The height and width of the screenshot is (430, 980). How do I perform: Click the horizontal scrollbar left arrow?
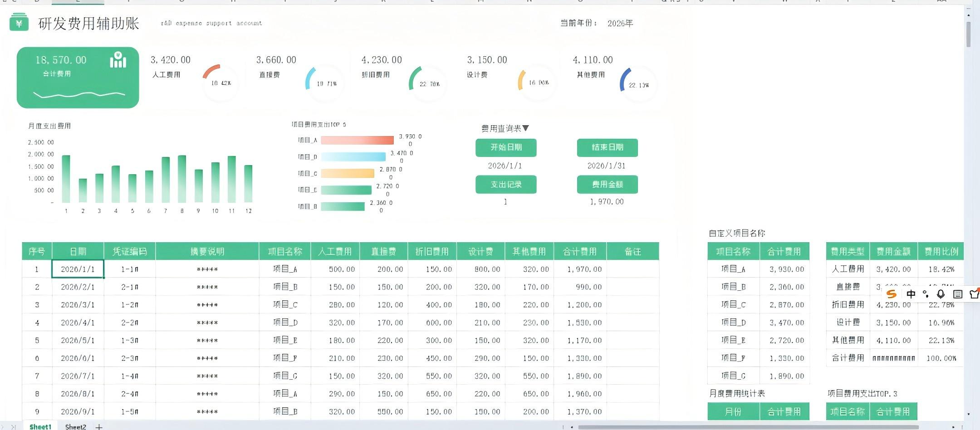(x=572, y=427)
